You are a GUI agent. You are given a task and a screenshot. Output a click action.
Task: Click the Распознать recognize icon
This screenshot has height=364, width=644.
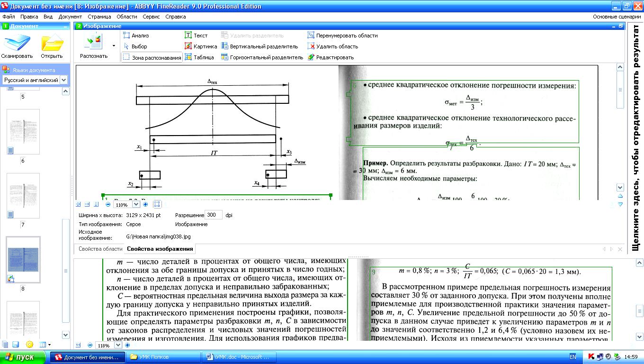(93, 42)
